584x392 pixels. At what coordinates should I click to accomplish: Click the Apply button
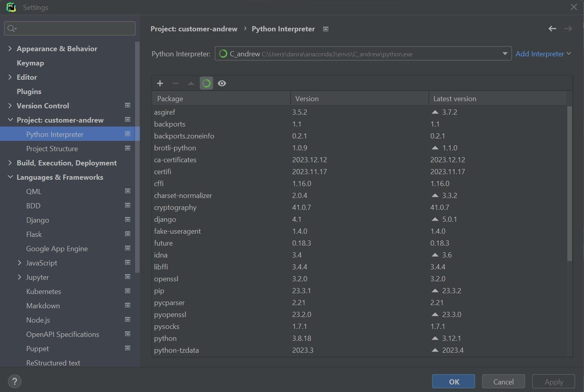[553, 382]
